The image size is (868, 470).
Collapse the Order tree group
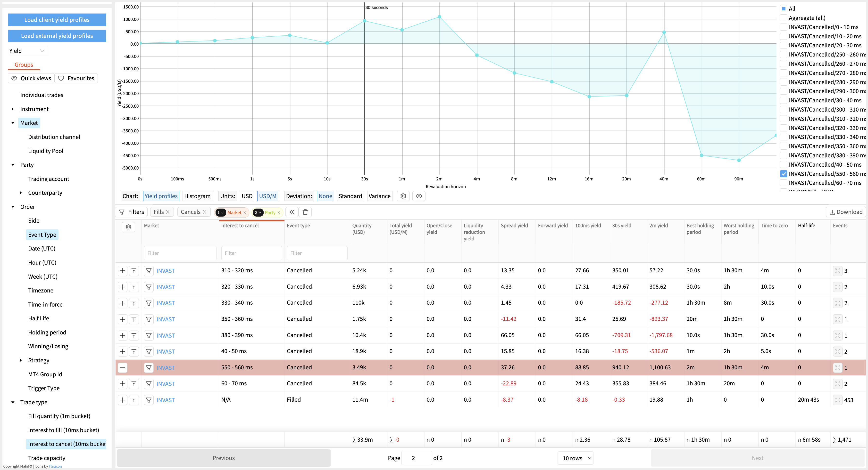point(13,207)
